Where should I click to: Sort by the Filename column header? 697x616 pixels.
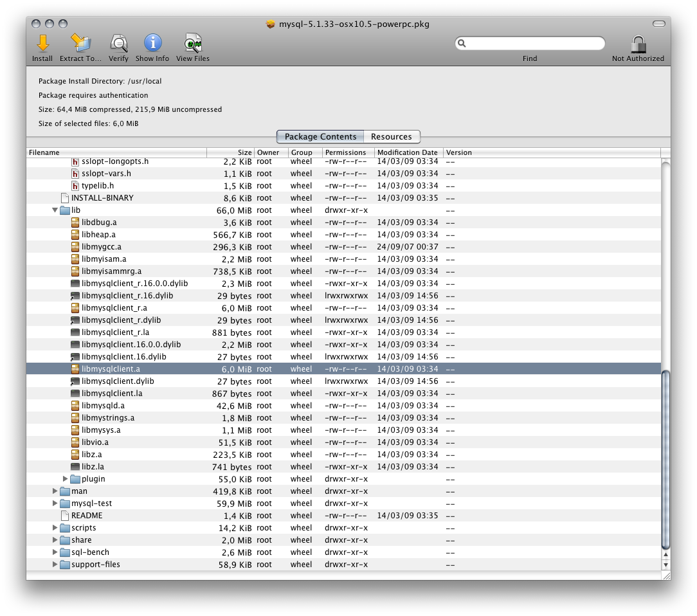(x=116, y=152)
